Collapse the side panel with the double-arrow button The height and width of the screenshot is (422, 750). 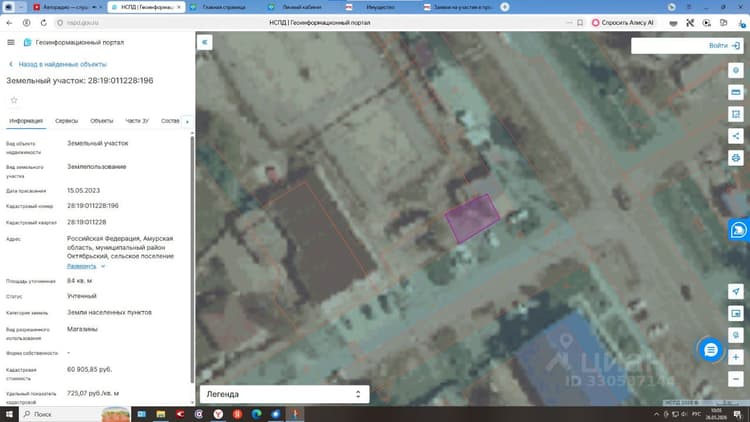[204, 42]
